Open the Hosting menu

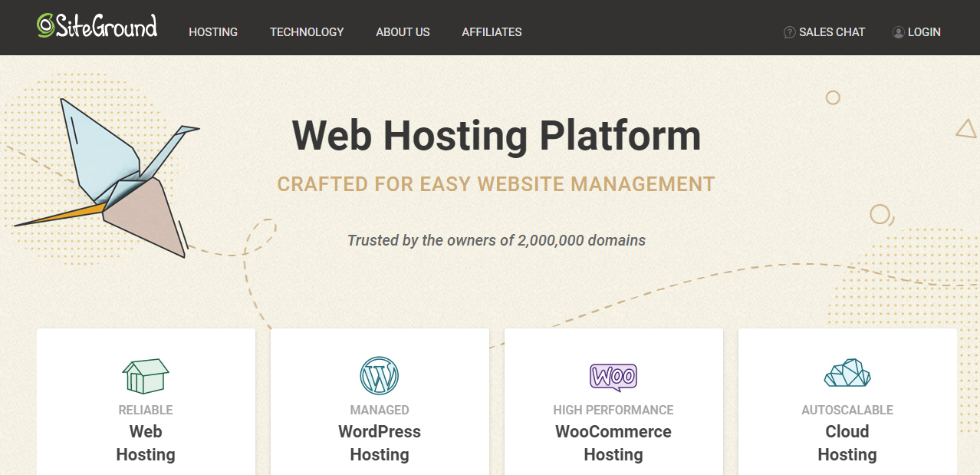[x=213, y=32]
